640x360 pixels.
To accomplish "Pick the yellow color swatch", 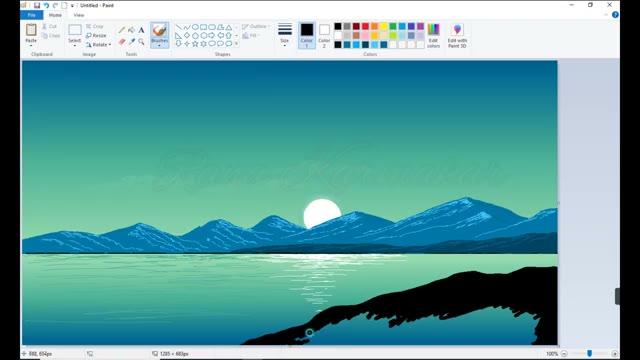I will tap(384, 27).
